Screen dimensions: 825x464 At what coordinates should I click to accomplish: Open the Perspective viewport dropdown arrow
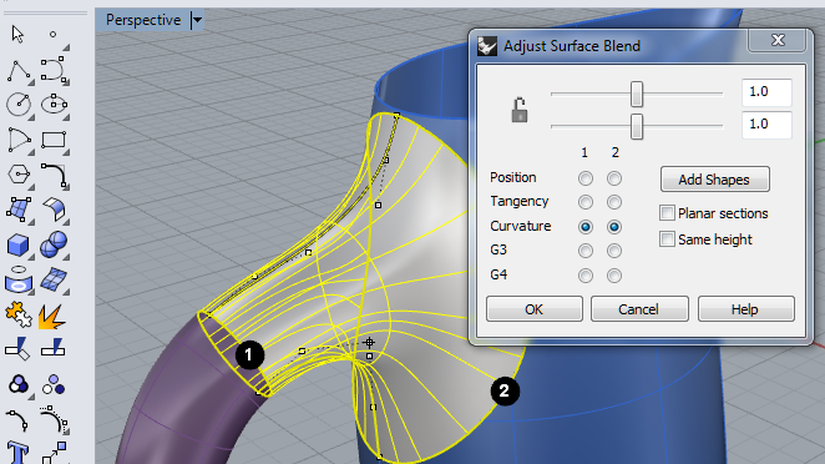click(197, 21)
